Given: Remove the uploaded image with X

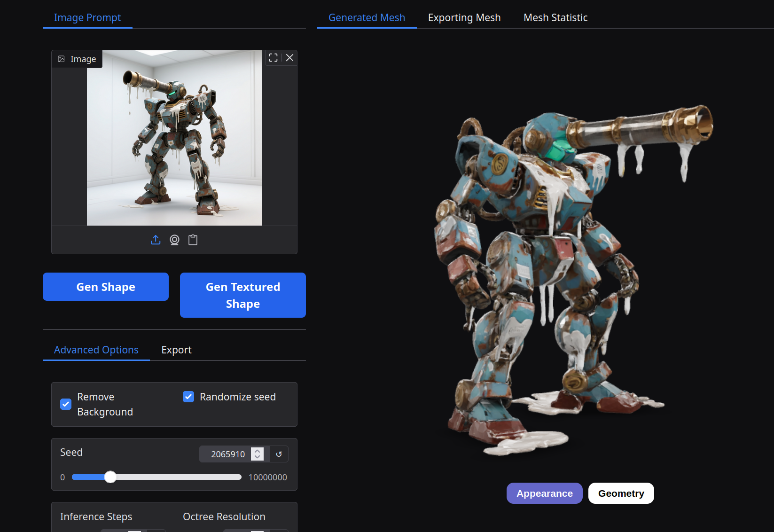Looking at the screenshot, I should (289, 58).
